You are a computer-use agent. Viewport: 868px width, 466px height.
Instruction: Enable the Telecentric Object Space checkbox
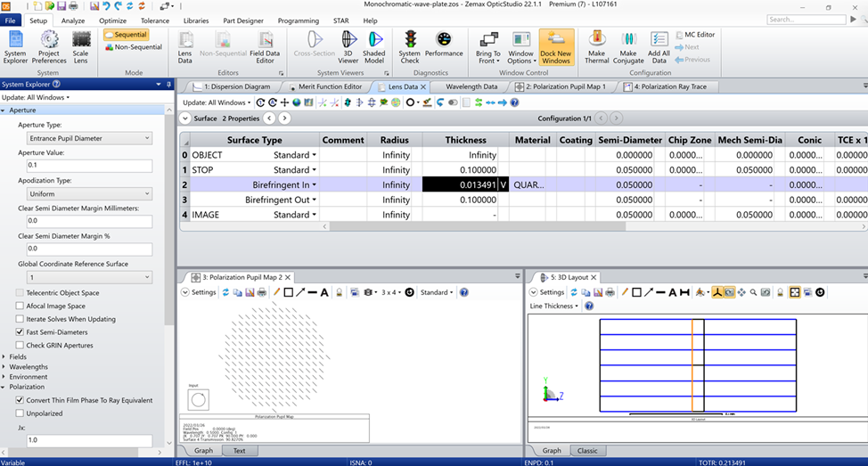point(20,293)
